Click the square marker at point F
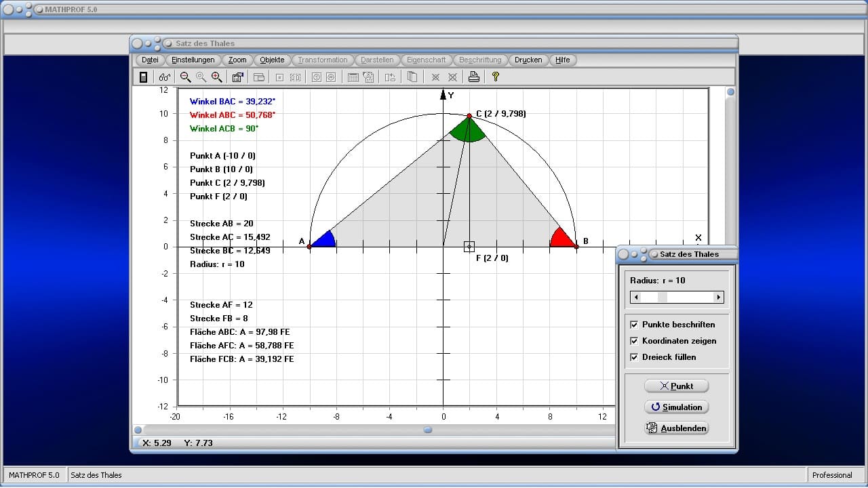 [x=469, y=247]
